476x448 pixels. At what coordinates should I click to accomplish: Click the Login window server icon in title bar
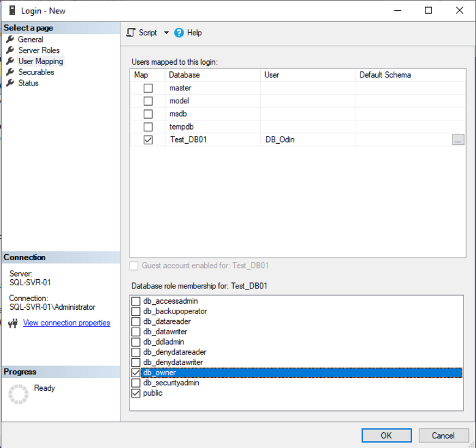click(12, 10)
